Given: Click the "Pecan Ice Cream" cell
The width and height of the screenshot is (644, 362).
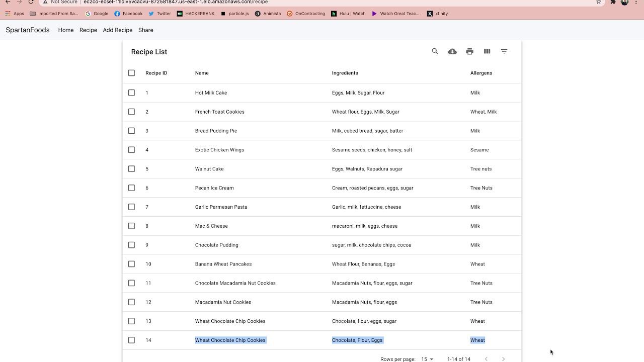Looking at the screenshot, I should coord(214,188).
